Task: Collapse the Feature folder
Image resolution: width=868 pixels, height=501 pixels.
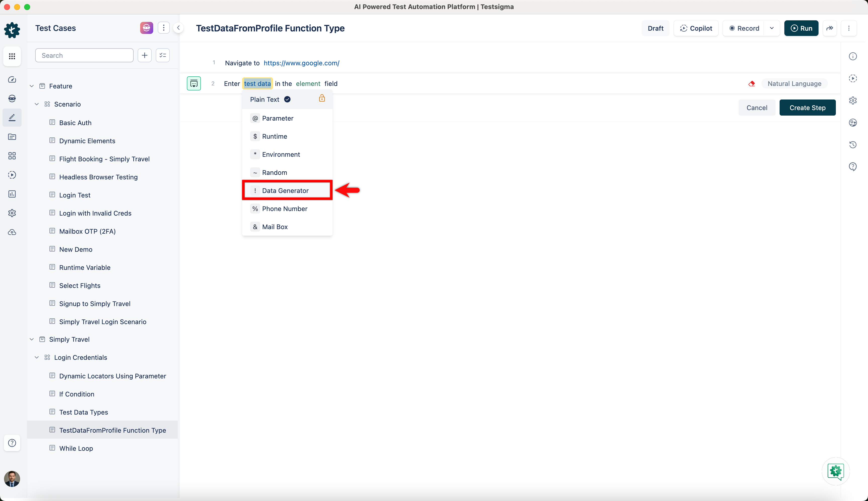Action: point(32,86)
